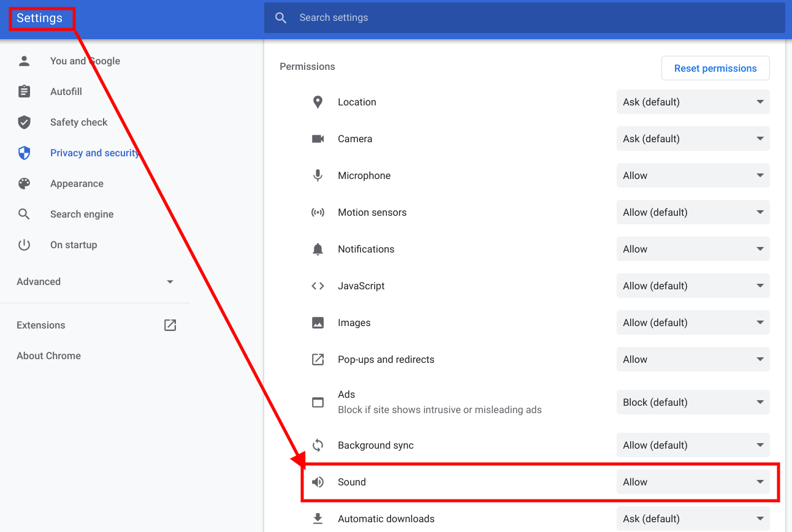This screenshot has height=532, width=792.
Task: Click the Microphone permission icon
Action: 318,175
